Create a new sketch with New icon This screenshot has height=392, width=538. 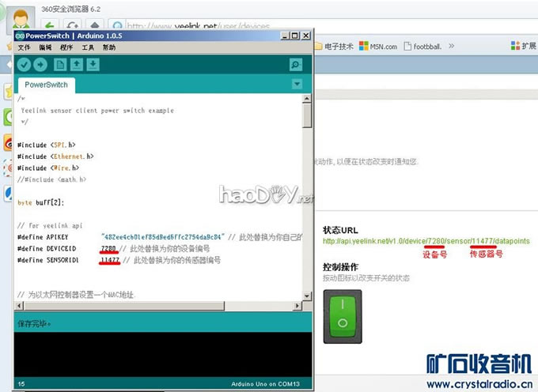point(60,64)
